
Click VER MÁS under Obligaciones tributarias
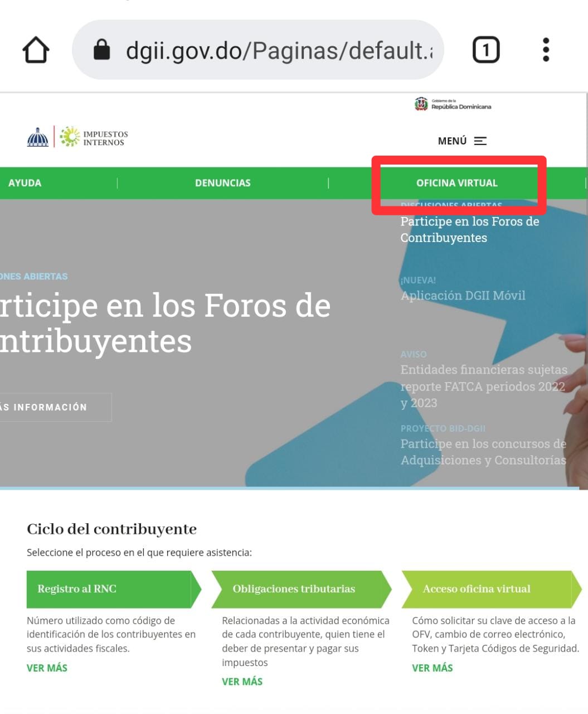(x=242, y=681)
